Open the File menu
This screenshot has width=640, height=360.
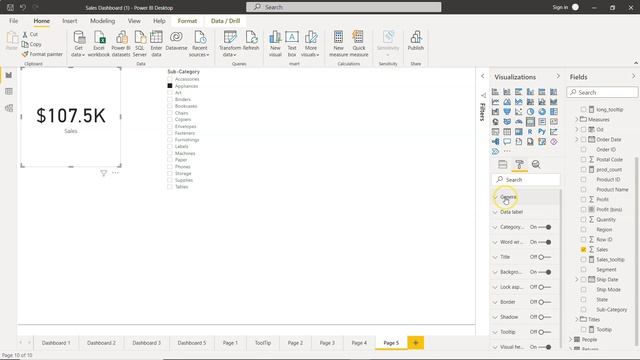click(13, 21)
